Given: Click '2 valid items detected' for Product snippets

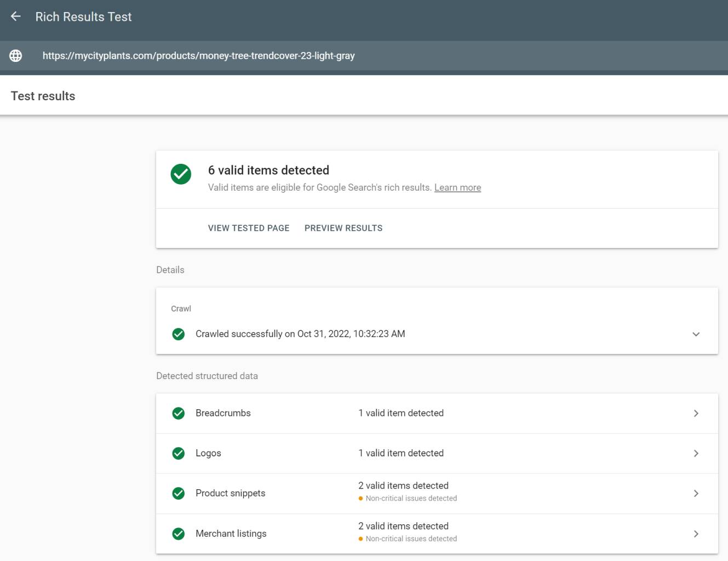Looking at the screenshot, I should (404, 485).
